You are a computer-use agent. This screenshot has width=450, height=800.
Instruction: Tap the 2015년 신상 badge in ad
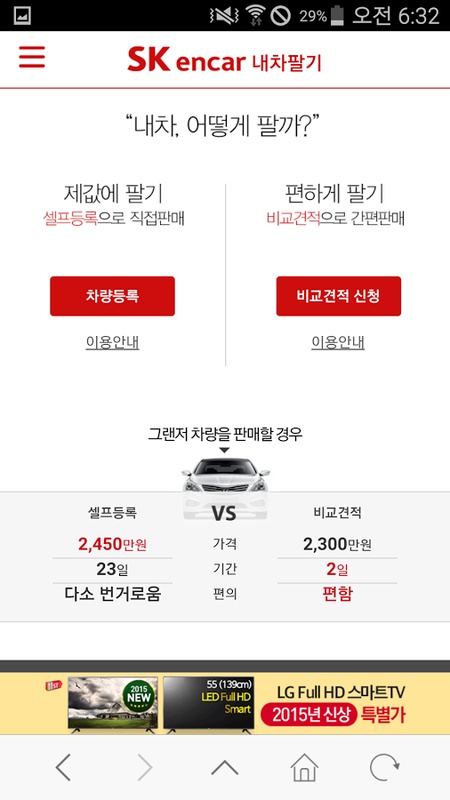(x=308, y=715)
